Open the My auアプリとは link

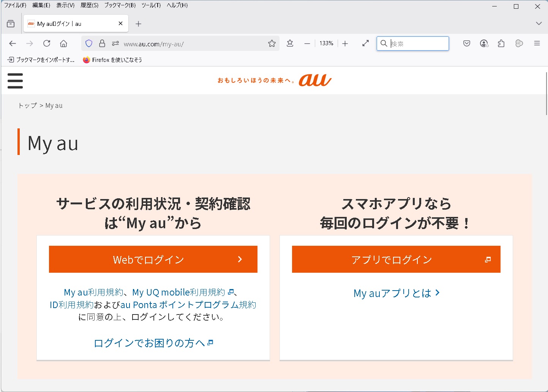tap(396, 293)
